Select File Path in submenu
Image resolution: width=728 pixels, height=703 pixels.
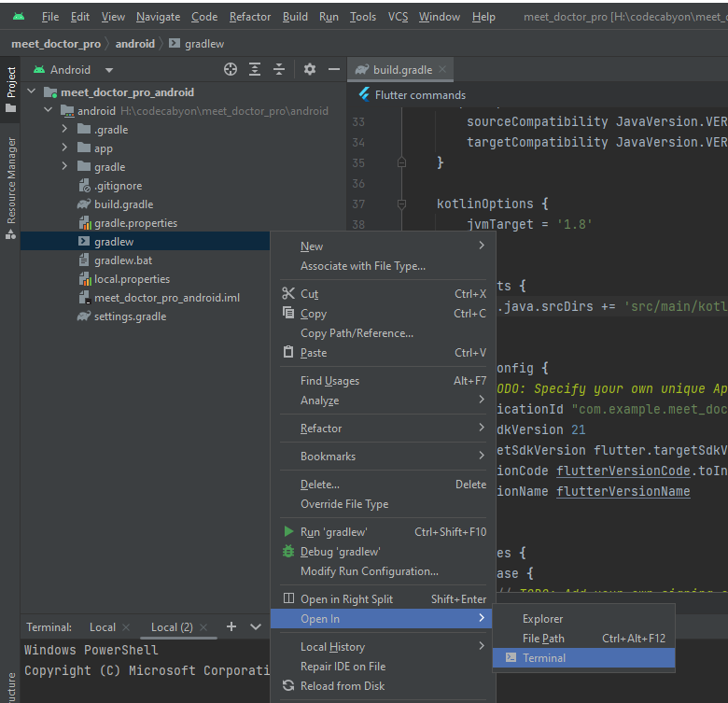tap(583, 638)
